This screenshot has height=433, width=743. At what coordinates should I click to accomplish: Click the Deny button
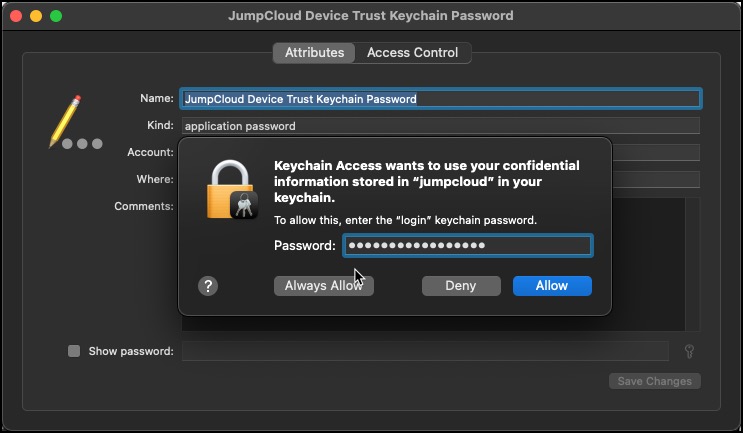click(461, 286)
